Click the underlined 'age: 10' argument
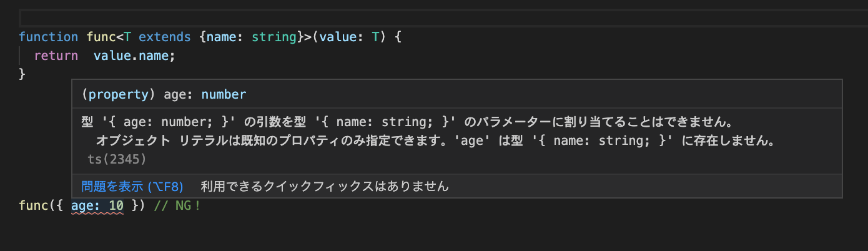 97,205
